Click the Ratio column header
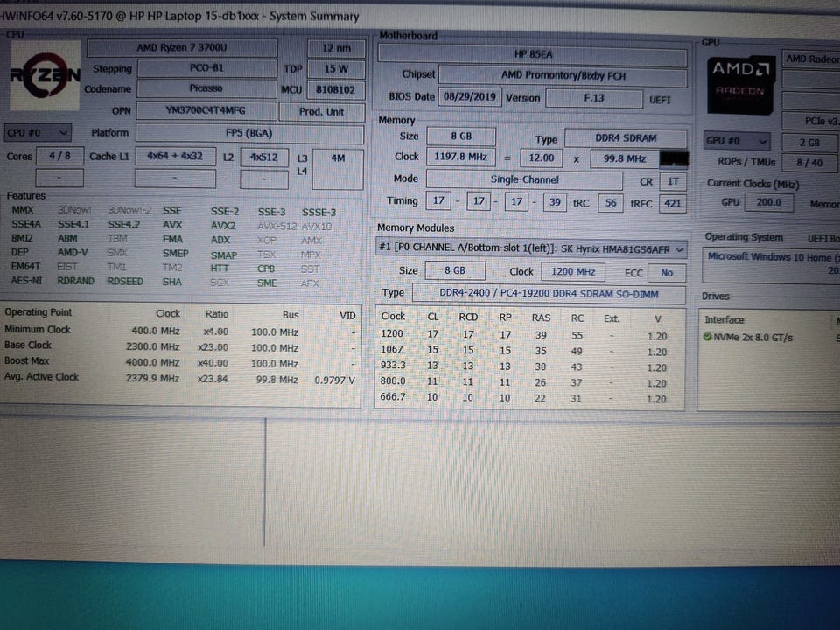Image resolution: width=840 pixels, height=630 pixels. click(x=217, y=314)
